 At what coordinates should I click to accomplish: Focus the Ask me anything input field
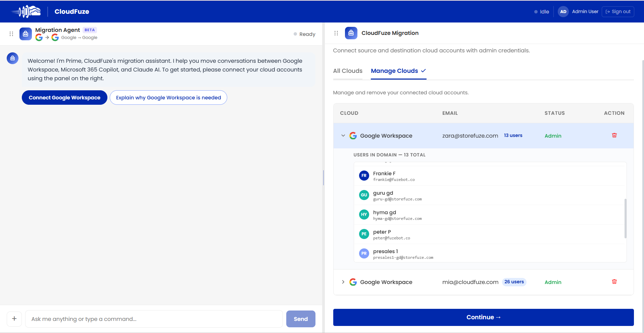[x=154, y=319]
